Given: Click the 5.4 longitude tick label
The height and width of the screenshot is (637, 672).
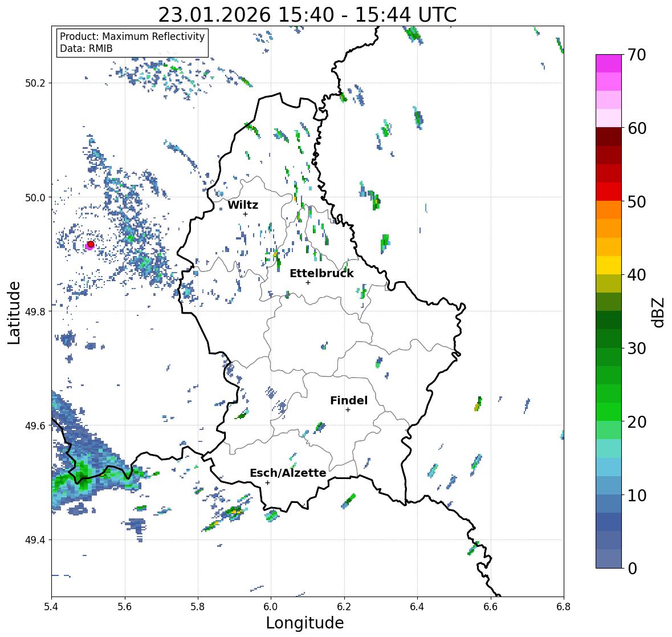Looking at the screenshot, I should (51, 606).
